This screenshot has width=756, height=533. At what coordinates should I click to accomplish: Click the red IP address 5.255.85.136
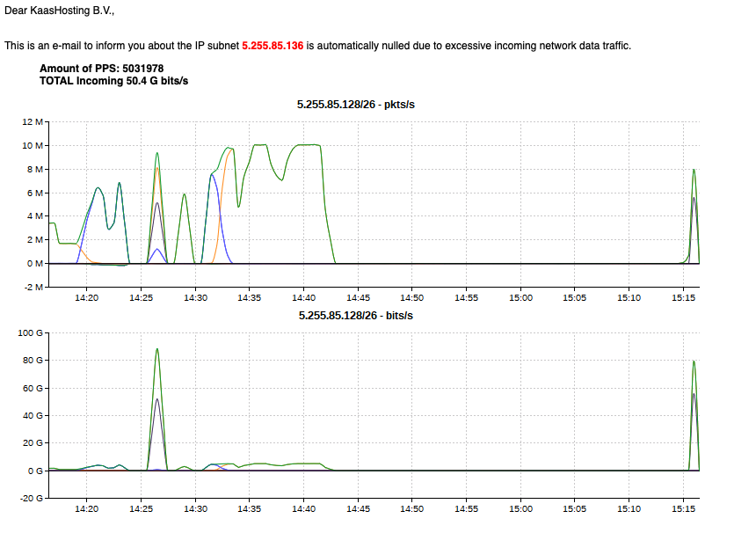click(x=272, y=45)
